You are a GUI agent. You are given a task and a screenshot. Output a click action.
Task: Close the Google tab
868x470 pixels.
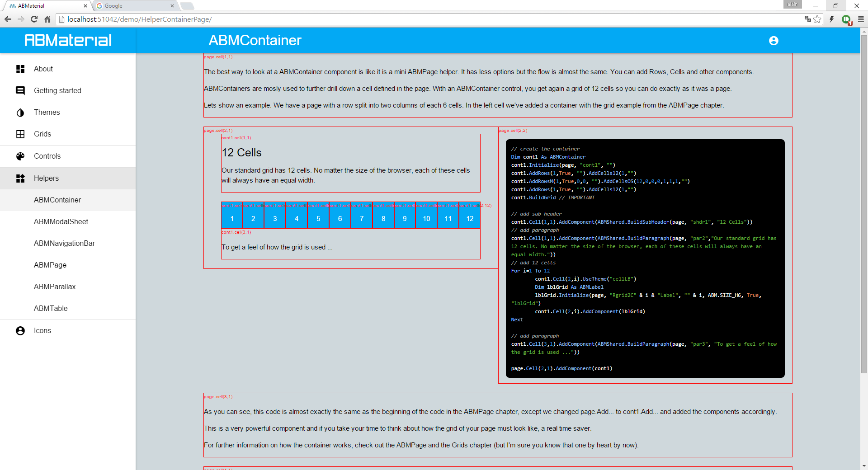172,6
